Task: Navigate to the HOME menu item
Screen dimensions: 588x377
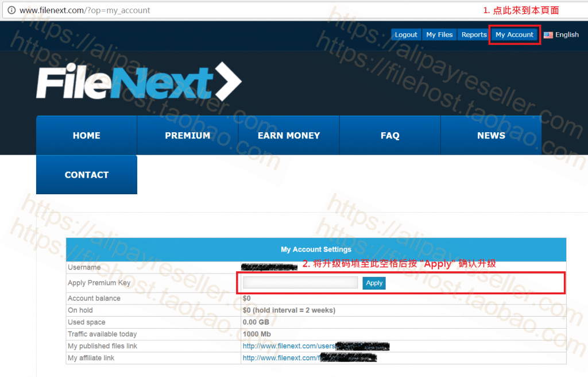Action: pyautogui.click(x=86, y=135)
